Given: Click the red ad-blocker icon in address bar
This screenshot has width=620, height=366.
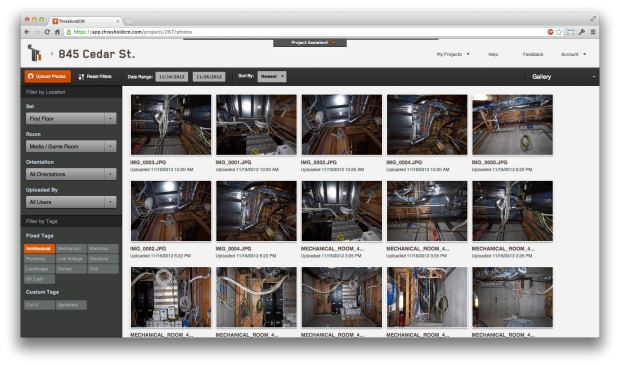Looking at the screenshot, I should click(x=550, y=32).
